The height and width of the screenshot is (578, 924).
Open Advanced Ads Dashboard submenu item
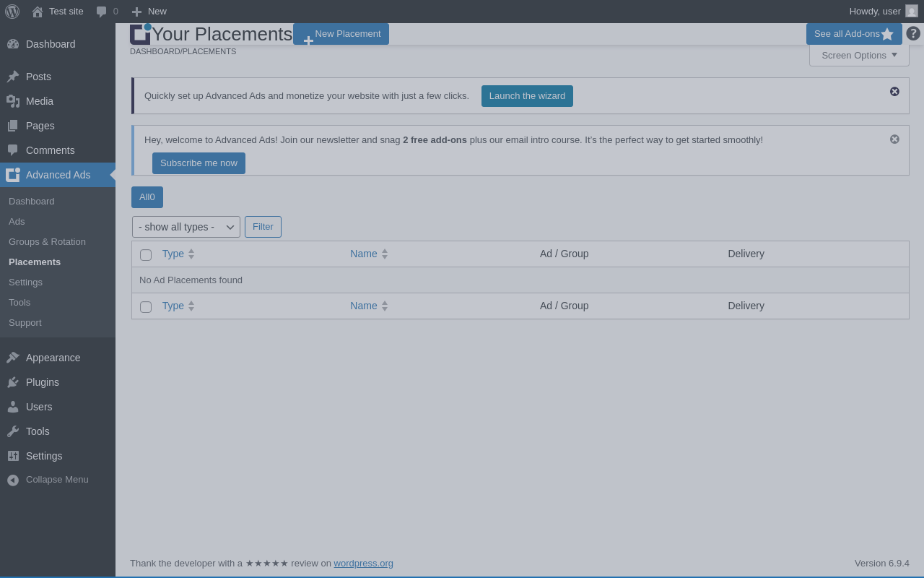pos(32,201)
